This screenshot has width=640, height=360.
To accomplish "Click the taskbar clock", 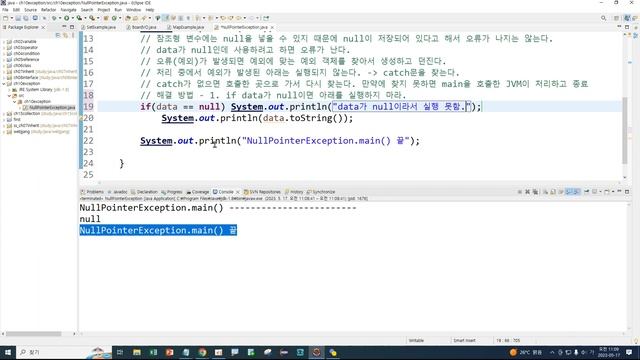I will pos(609,352).
